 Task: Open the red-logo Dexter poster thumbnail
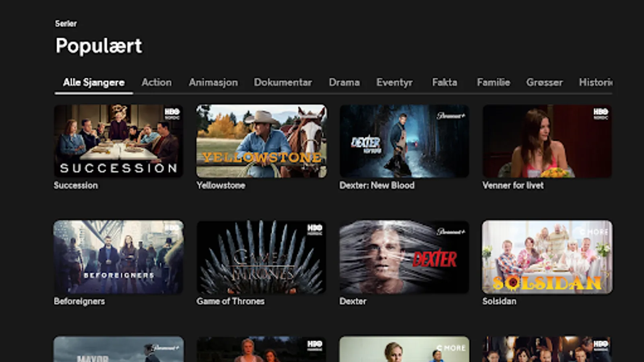tap(405, 257)
